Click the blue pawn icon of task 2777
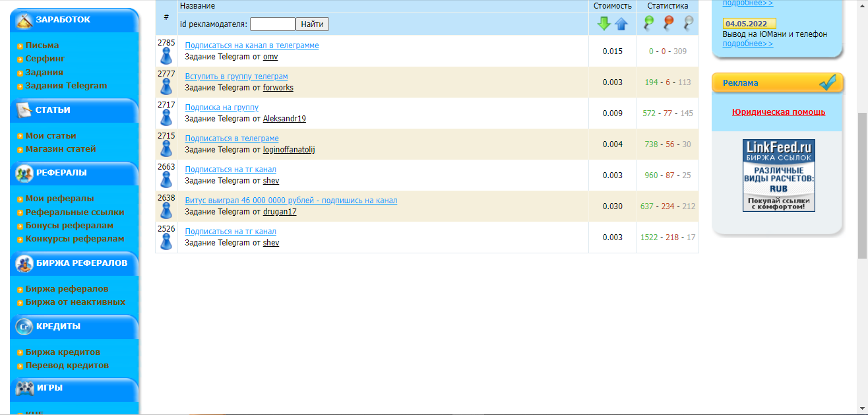Image resolution: width=868 pixels, height=415 pixels. [x=166, y=86]
